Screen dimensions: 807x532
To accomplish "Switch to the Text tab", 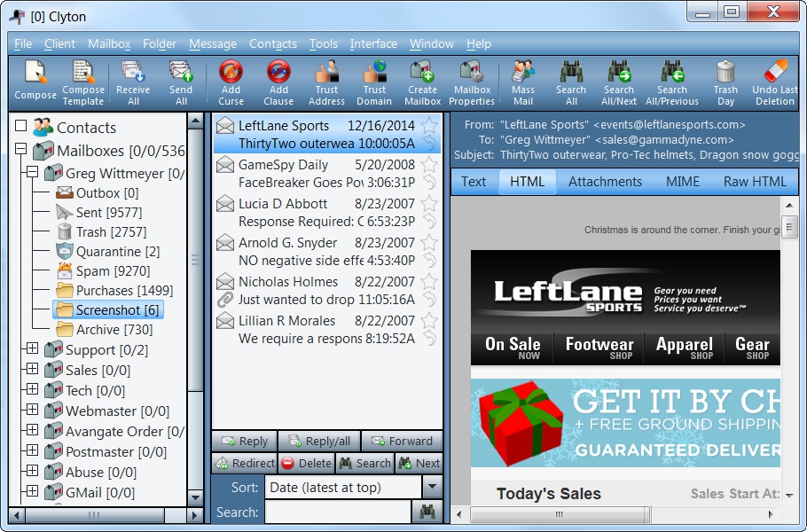I will [473, 182].
